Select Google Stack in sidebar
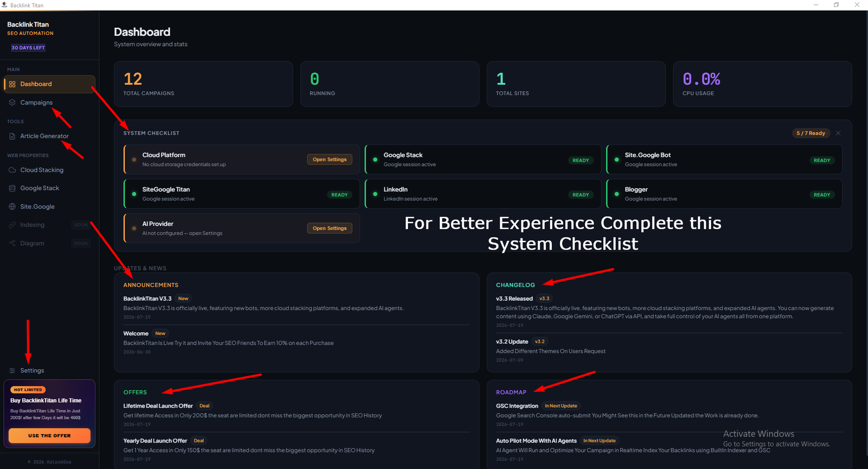Image resolution: width=868 pixels, height=469 pixels. tap(49, 188)
